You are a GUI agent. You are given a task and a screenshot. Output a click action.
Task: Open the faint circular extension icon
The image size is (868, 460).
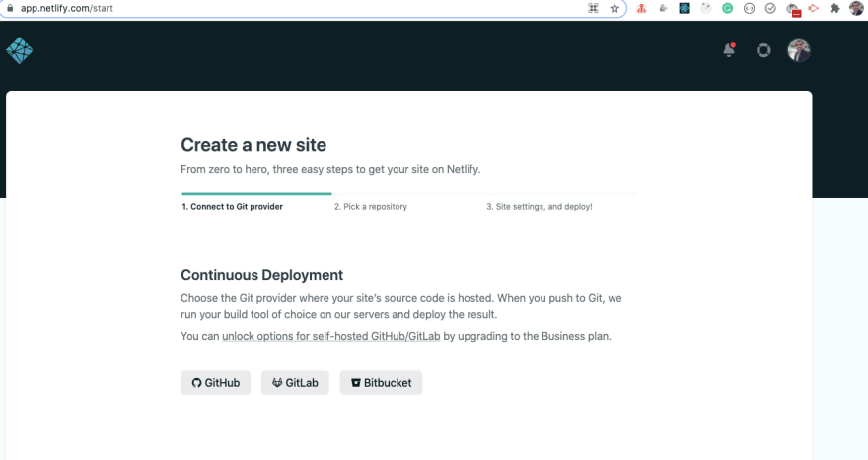tap(706, 8)
